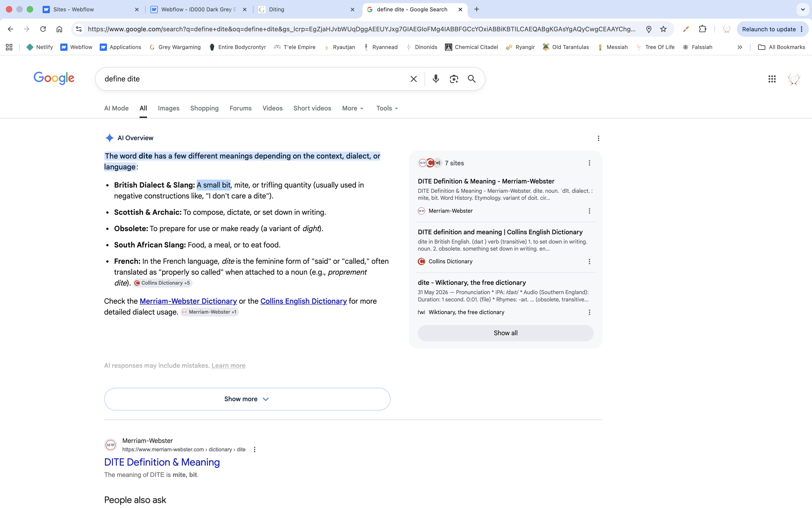Clear the search box with the X
The image size is (812, 508).
click(x=414, y=79)
